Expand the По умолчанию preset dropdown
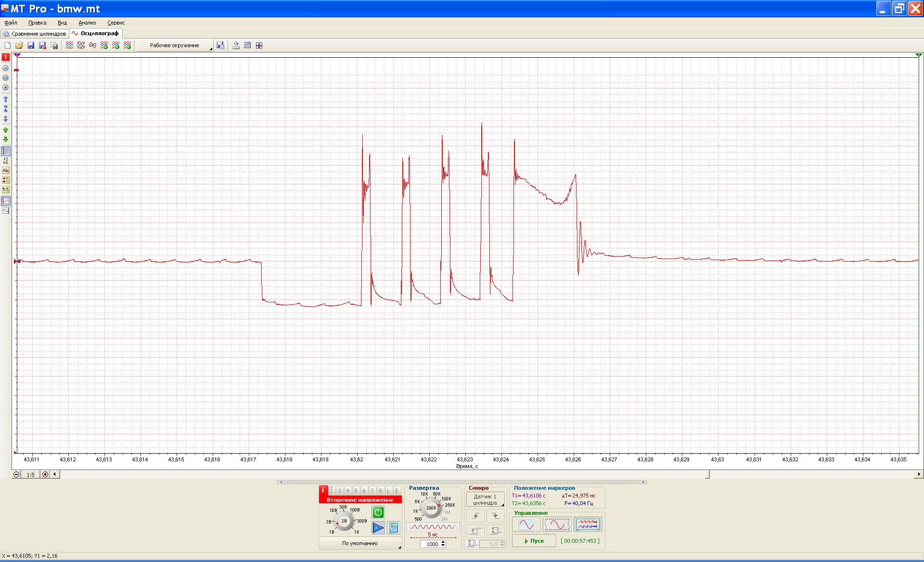Screen dimensions: 924x562 pyautogui.click(x=360, y=544)
